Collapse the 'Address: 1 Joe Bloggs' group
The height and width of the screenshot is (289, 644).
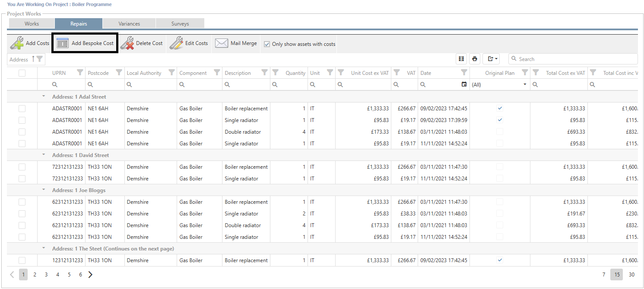pyautogui.click(x=43, y=190)
